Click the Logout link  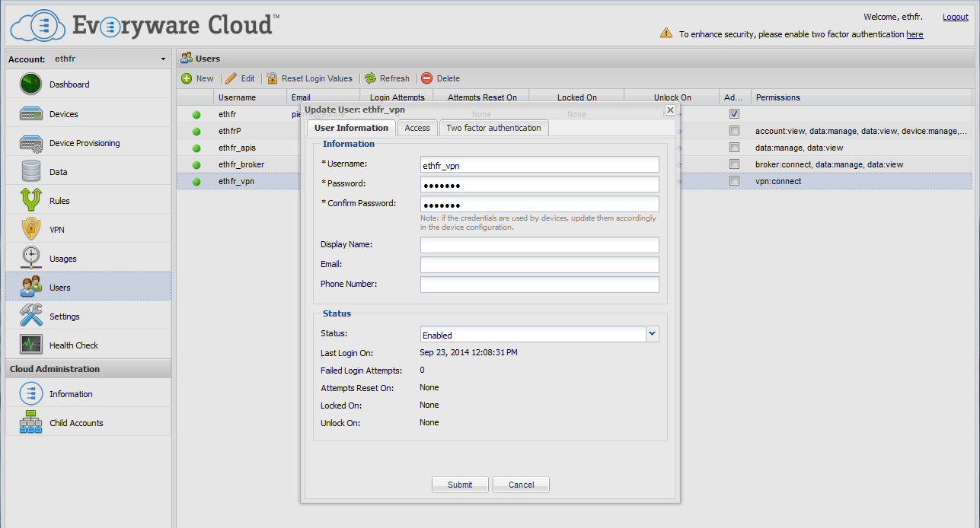(x=956, y=17)
